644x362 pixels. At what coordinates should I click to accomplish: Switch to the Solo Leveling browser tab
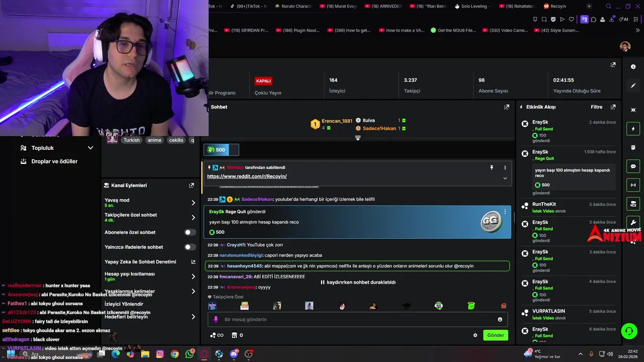(471, 6)
